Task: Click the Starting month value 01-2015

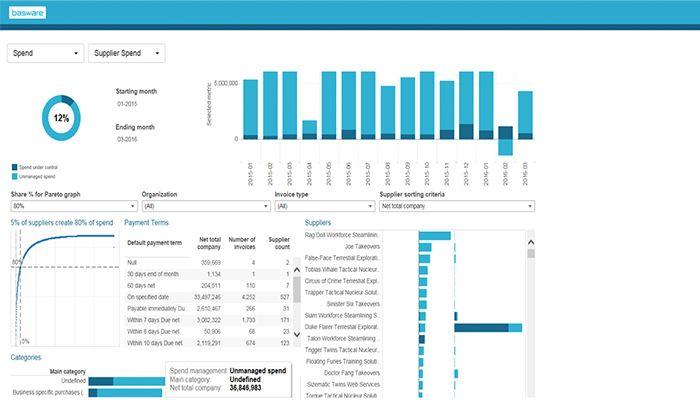Action: point(127,104)
